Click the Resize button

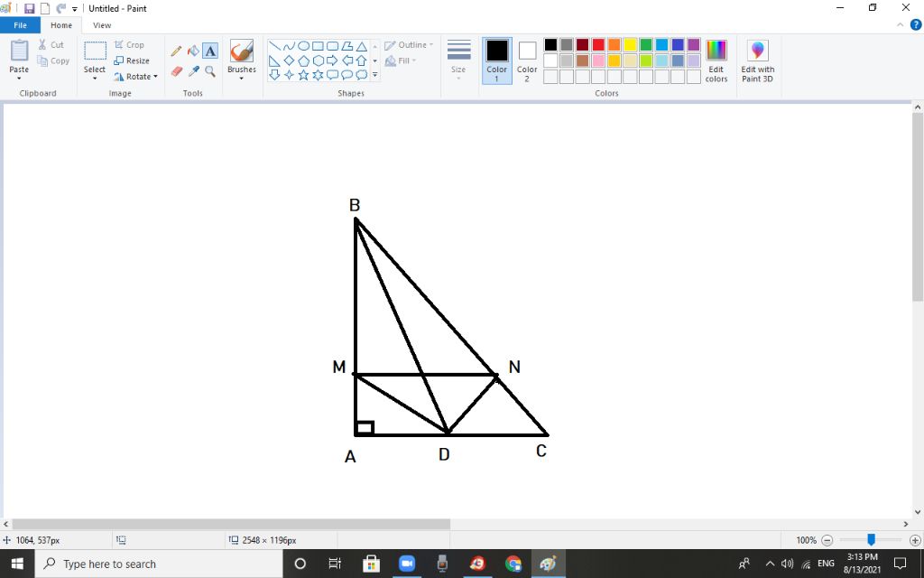point(132,61)
